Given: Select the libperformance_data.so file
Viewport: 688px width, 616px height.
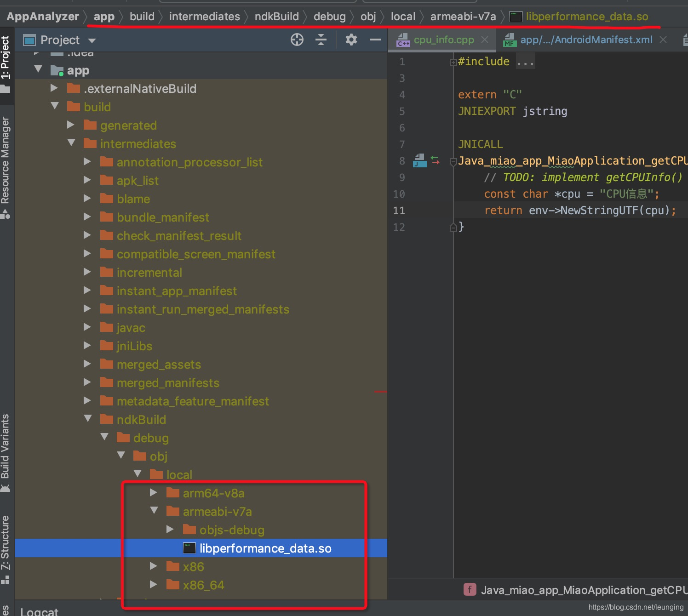Looking at the screenshot, I should coord(265,548).
